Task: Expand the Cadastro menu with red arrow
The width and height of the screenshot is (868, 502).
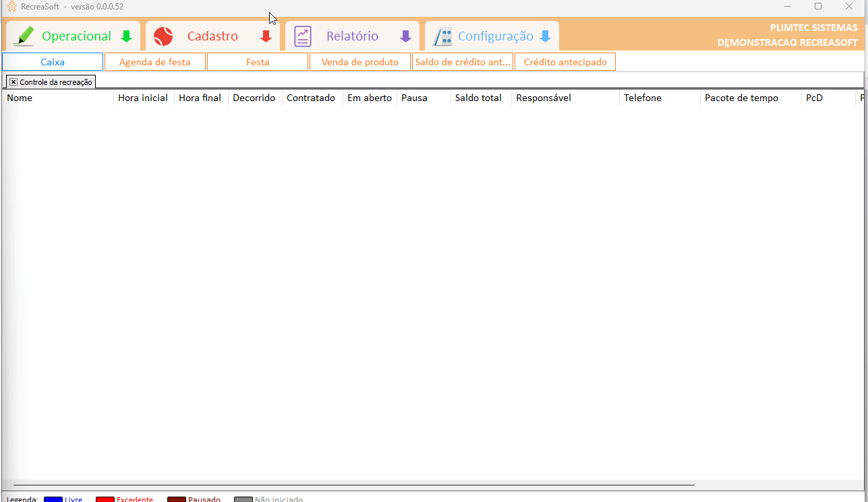Action: coord(266,36)
